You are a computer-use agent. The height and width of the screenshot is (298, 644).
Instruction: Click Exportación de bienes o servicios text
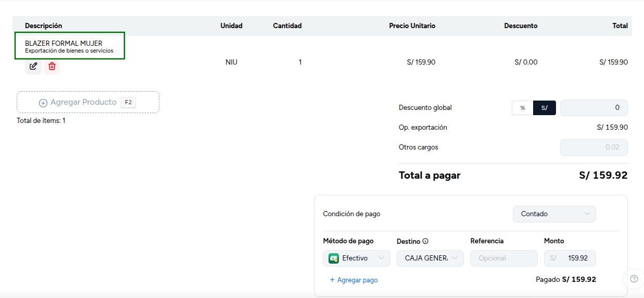click(x=69, y=51)
